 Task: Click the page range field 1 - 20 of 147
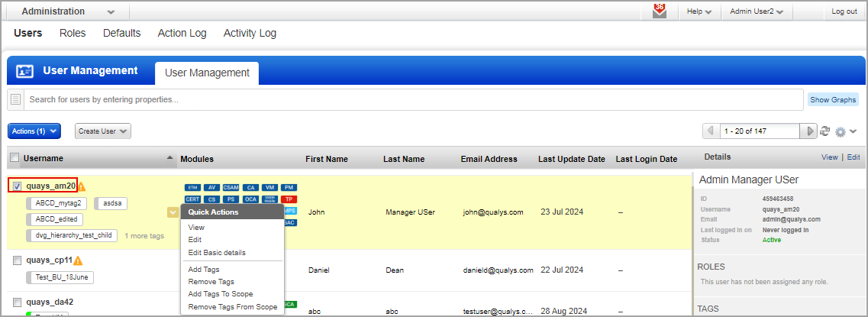760,131
